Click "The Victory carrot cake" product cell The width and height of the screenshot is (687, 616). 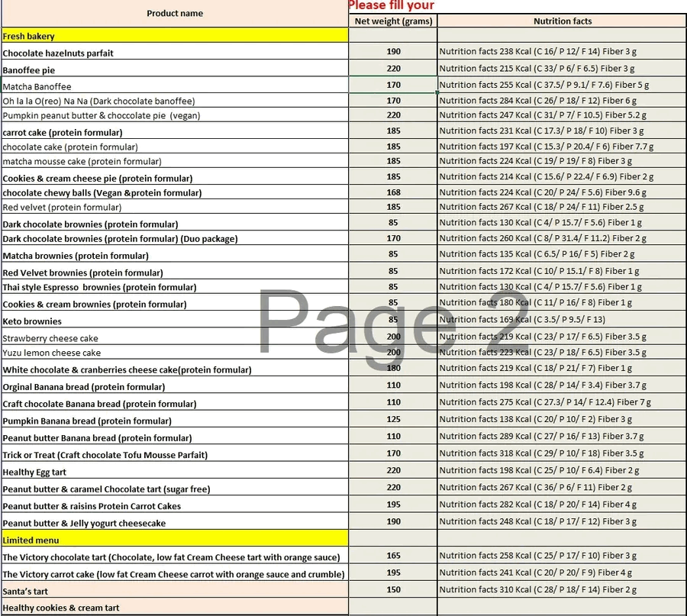click(175, 572)
